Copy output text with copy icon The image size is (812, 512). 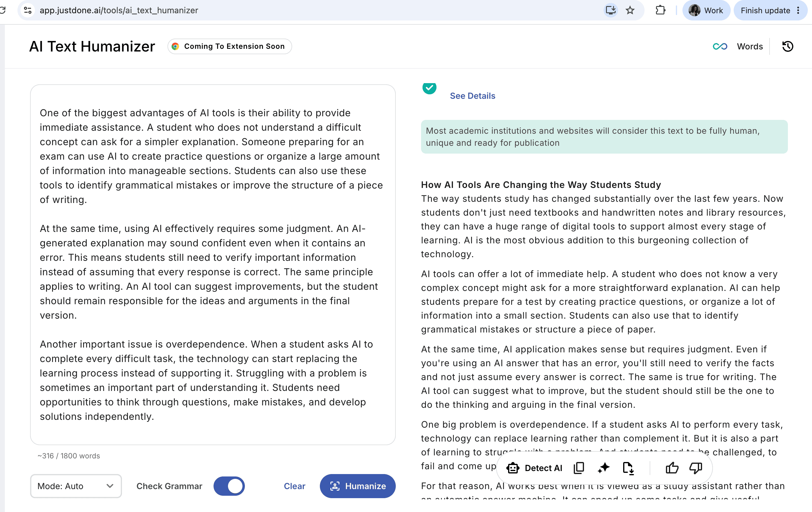pos(579,468)
